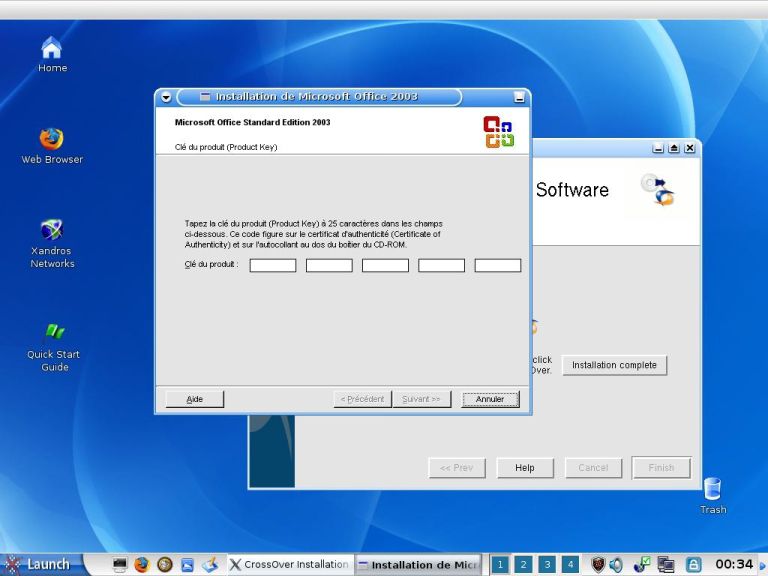768x576 pixels.
Task: Click the blue file manager taskbar icon
Action: 187,565
